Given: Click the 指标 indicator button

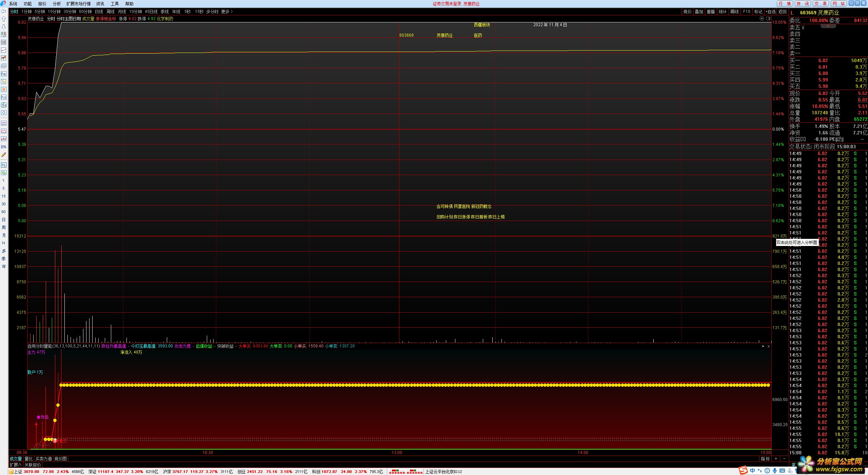Looking at the screenshot, I should (765, 459).
